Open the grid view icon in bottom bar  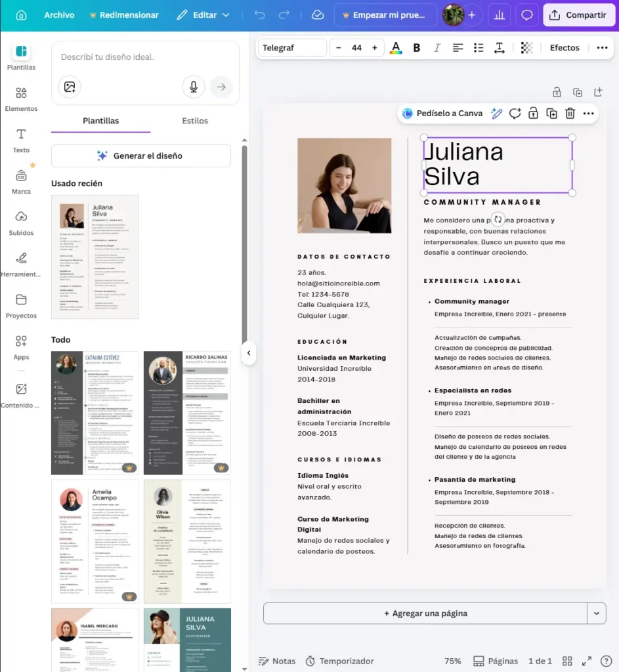[x=568, y=661]
